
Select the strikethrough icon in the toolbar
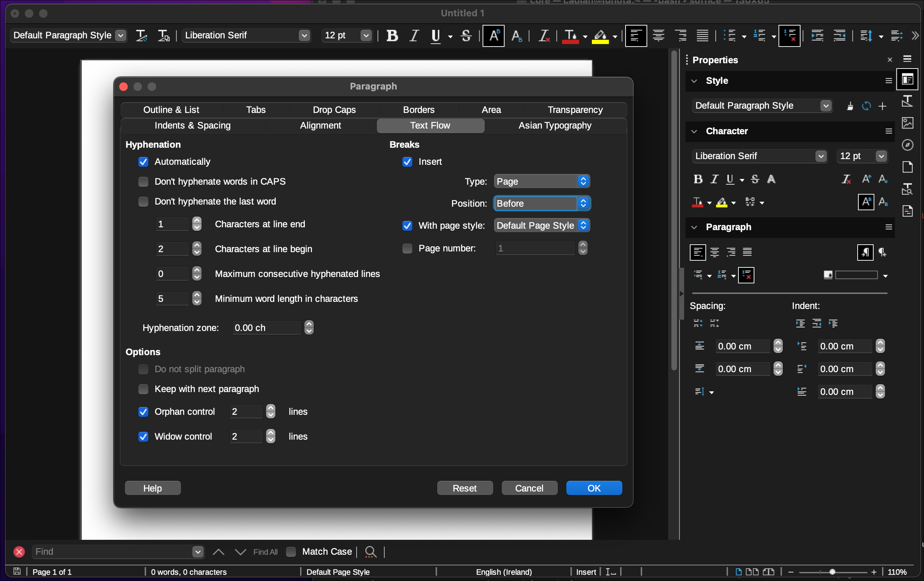coord(466,36)
